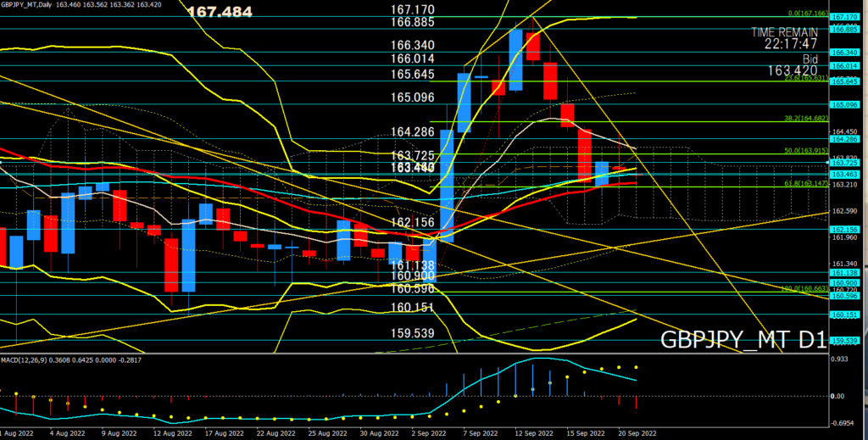Click the 25 Aug 2022 date label
868x440 pixels.
coord(327,433)
